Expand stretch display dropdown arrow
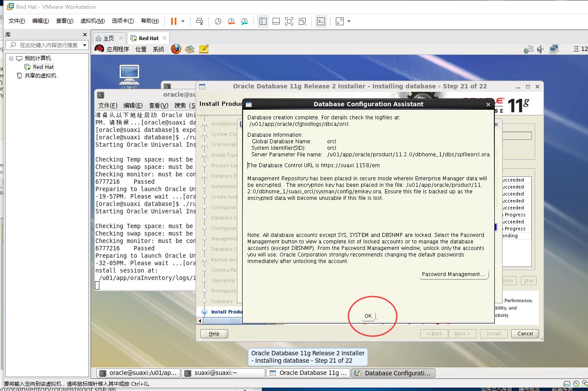The image size is (588, 391). [x=349, y=21]
